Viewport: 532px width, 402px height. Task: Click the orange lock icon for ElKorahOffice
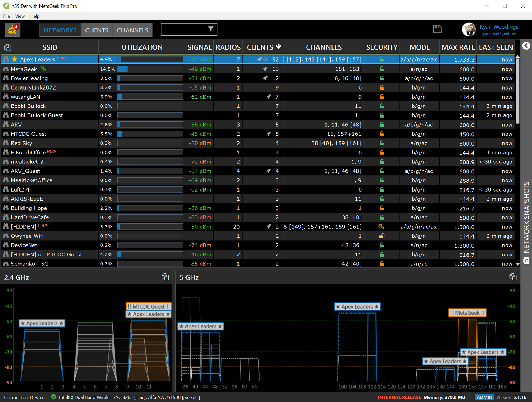tap(382, 152)
